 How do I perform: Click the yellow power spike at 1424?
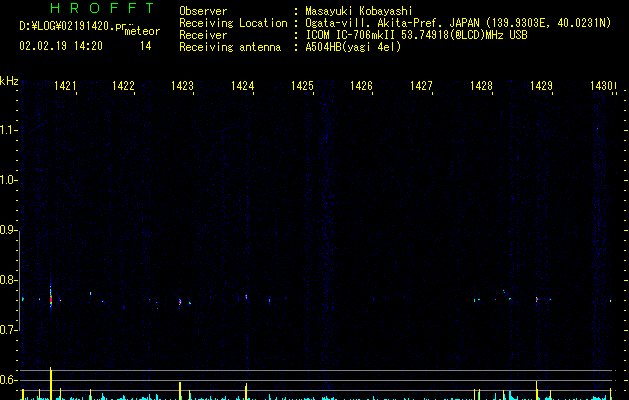(246, 392)
